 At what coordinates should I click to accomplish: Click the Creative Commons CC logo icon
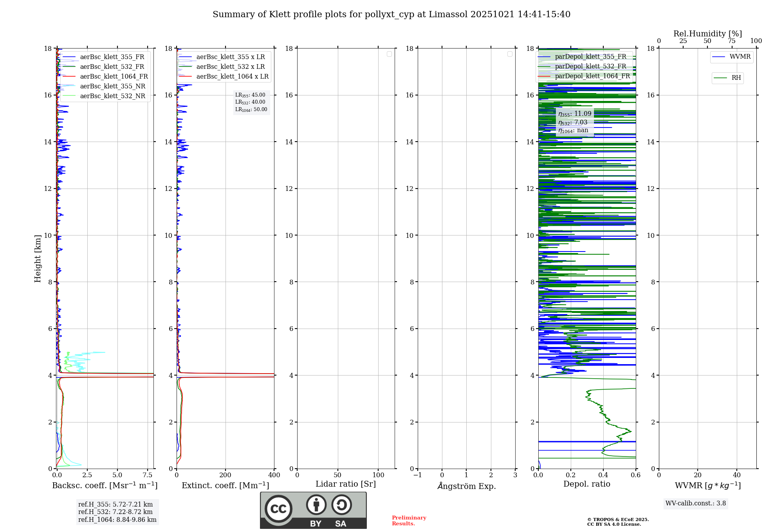278,509
